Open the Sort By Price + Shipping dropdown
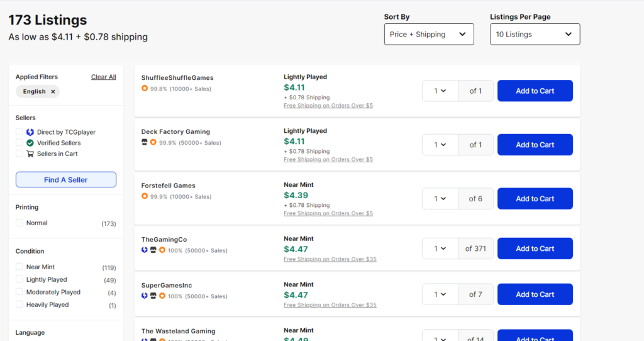The image size is (644, 341). [429, 34]
